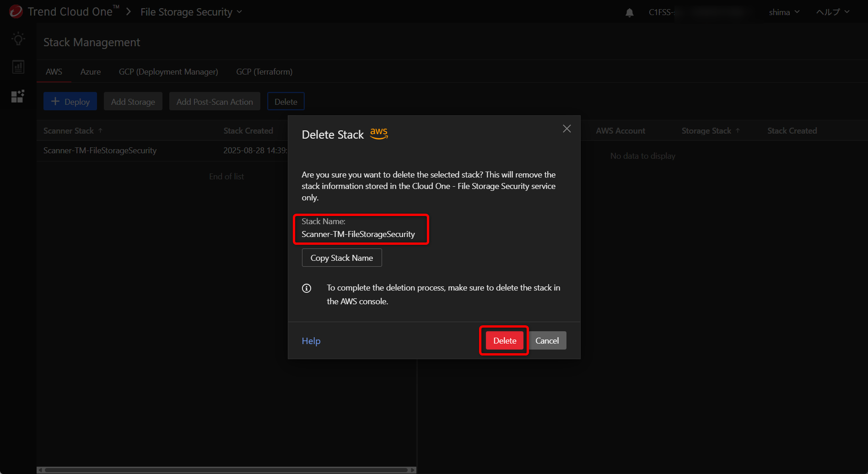
Task: Click the 2025-08-28 stack created cell
Action: tap(255, 151)
